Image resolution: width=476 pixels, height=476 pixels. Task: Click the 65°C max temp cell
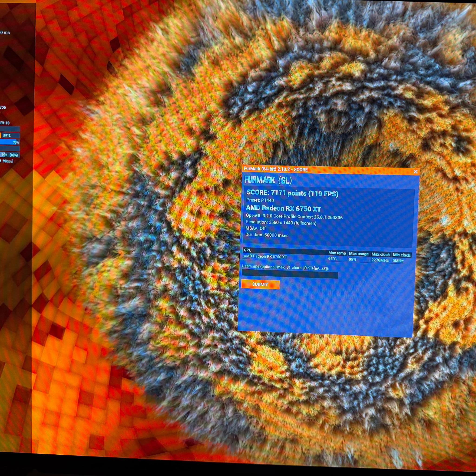pyautogui.click(x=332, y=258)
